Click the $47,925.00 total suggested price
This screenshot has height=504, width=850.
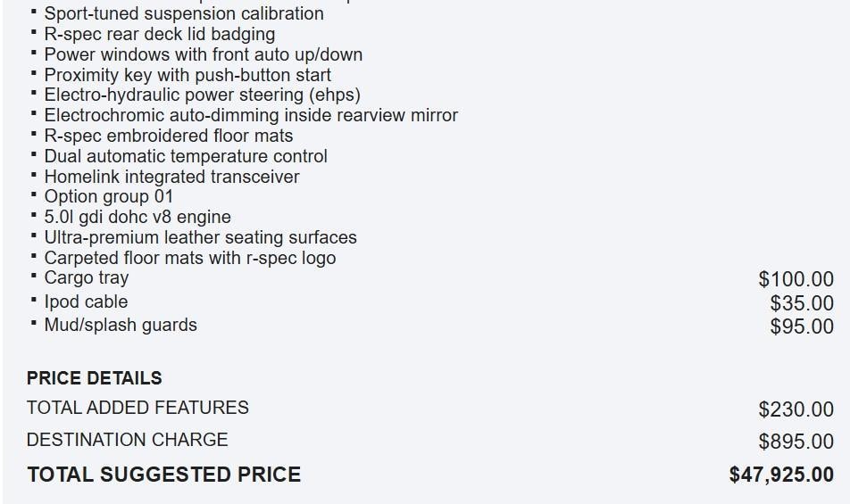(781, 475)
